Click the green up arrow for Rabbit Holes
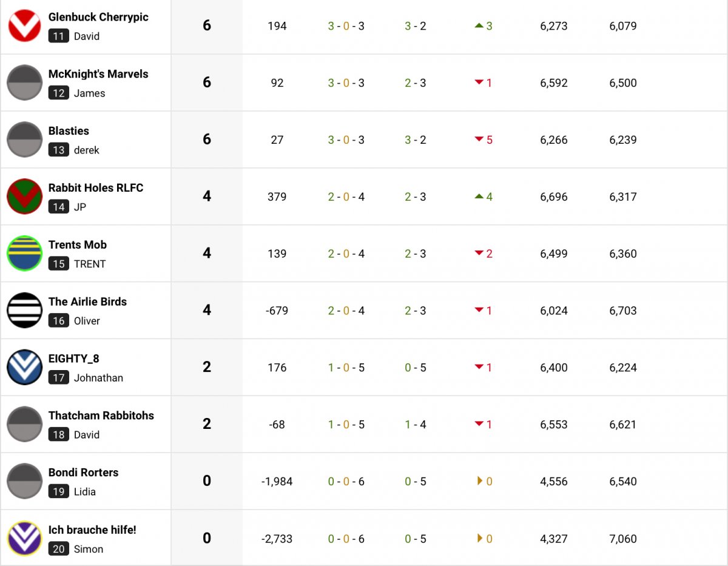 (479, 197)
